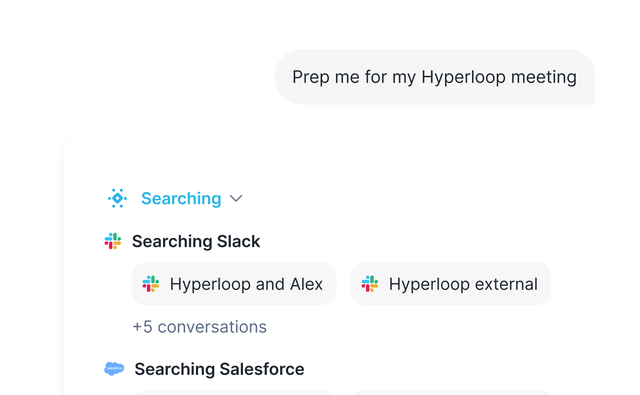Show the +5 conversations list
Viewport: 640px width, 395px height.
(200, 327)
